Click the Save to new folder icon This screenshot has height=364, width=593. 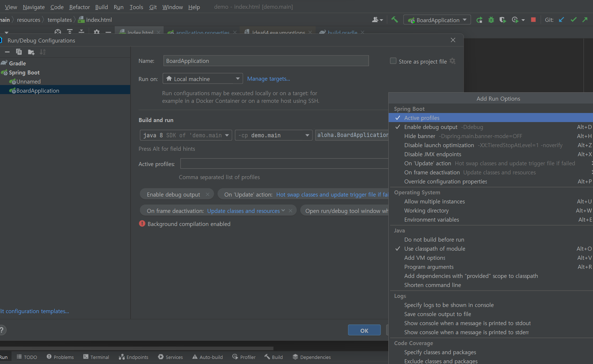(31, 52)
